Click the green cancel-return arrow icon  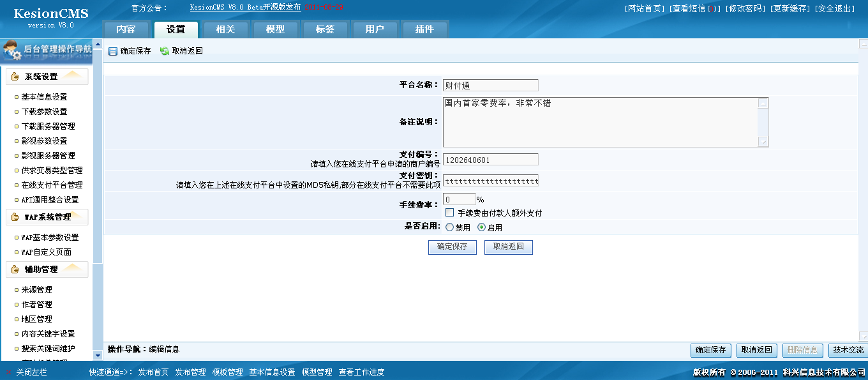point(165,51)
